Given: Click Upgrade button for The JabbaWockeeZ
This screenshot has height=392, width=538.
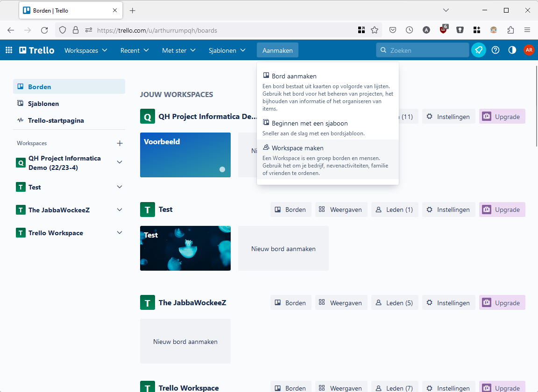Looking at the screenshot, I should click(x=502, y=303).
